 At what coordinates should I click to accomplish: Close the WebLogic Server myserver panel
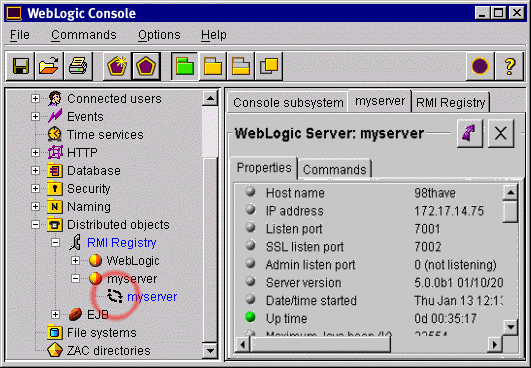[501, 133]
